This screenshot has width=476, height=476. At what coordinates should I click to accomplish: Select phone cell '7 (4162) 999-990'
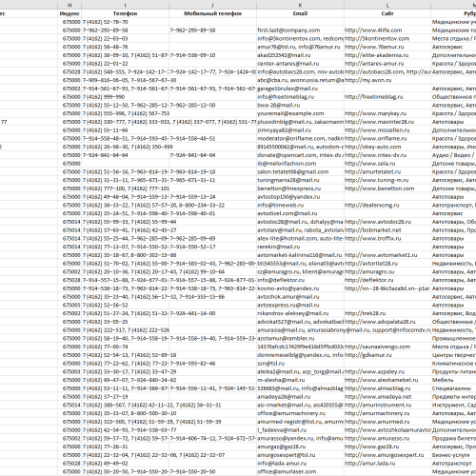point(125,97)
